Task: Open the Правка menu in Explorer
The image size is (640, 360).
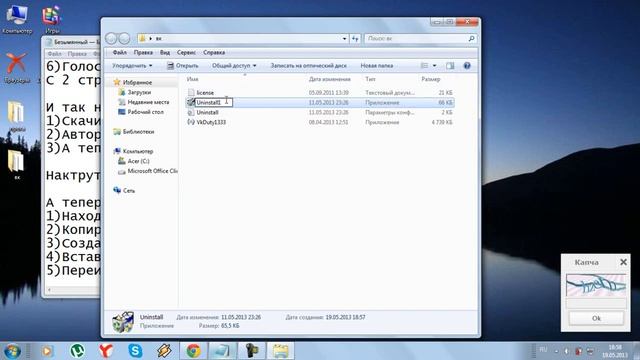Action: pyautogui.click(x=143, y=52)
